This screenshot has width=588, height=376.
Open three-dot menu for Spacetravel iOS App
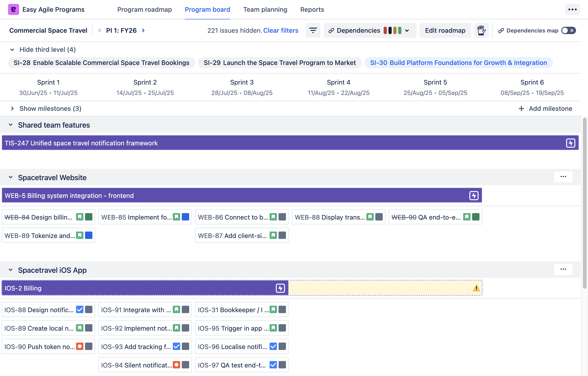tap(563, 269)
